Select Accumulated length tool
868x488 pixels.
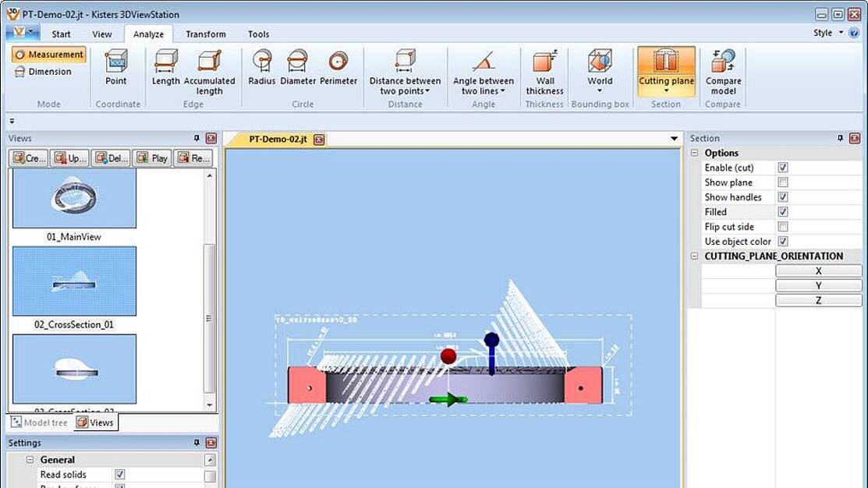coord(209,72)
